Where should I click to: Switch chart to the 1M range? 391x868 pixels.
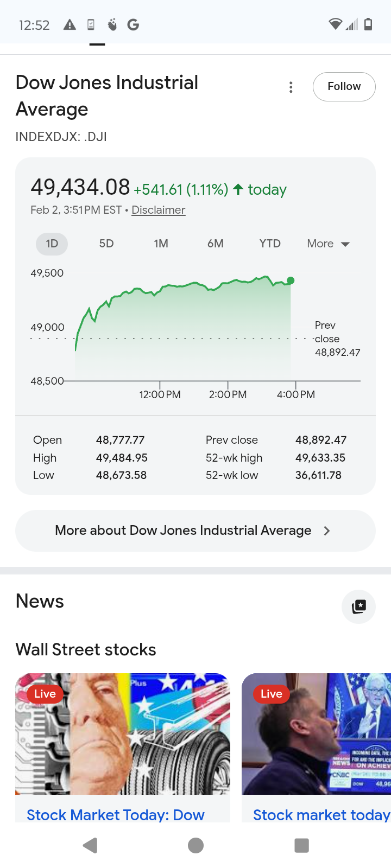coord(161,244)
